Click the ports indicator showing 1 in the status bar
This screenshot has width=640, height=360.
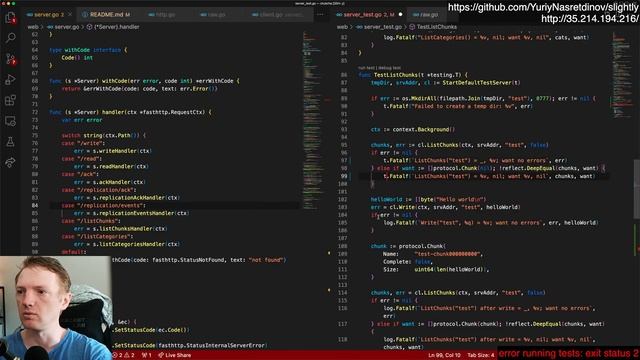click(x=147, y=355)
